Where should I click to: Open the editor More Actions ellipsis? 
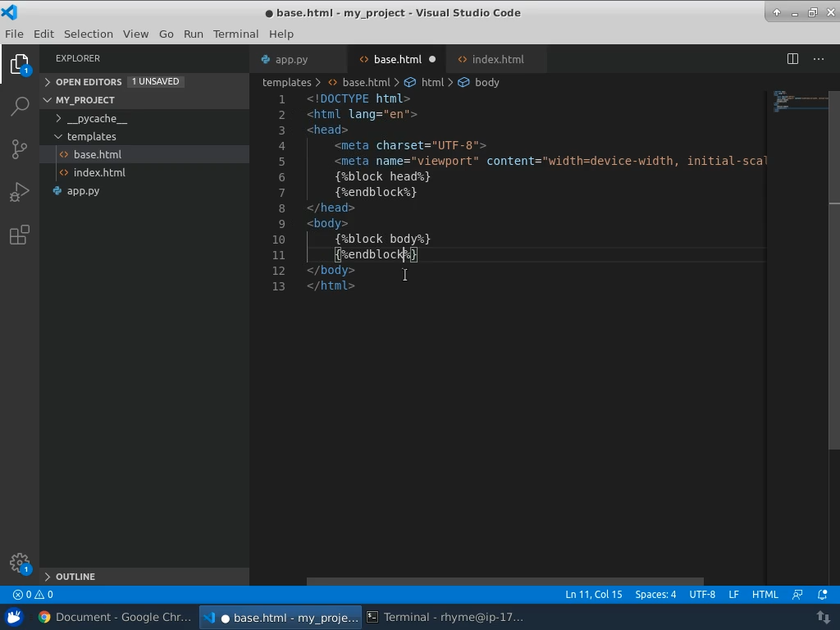818,59
